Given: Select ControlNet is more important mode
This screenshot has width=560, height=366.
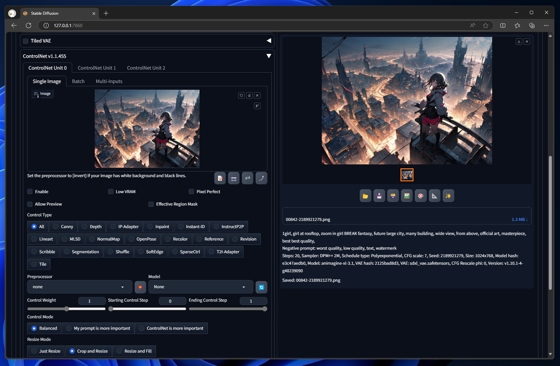Looking at the screenshot, I should (x=171, y=328).
